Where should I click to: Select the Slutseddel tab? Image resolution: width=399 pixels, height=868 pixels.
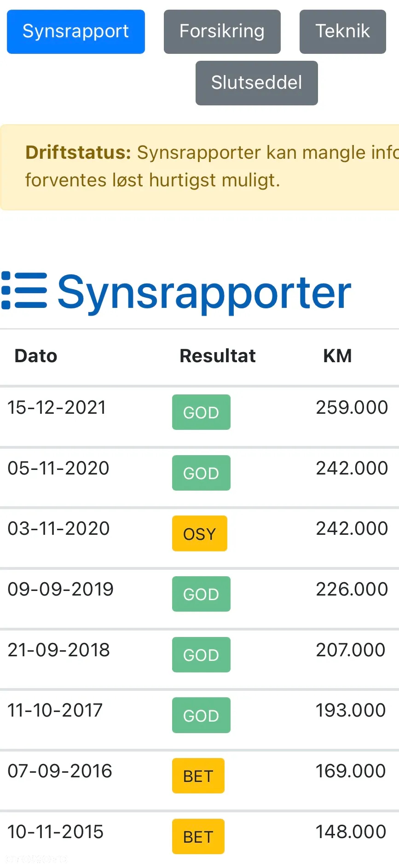click(257, 83)
